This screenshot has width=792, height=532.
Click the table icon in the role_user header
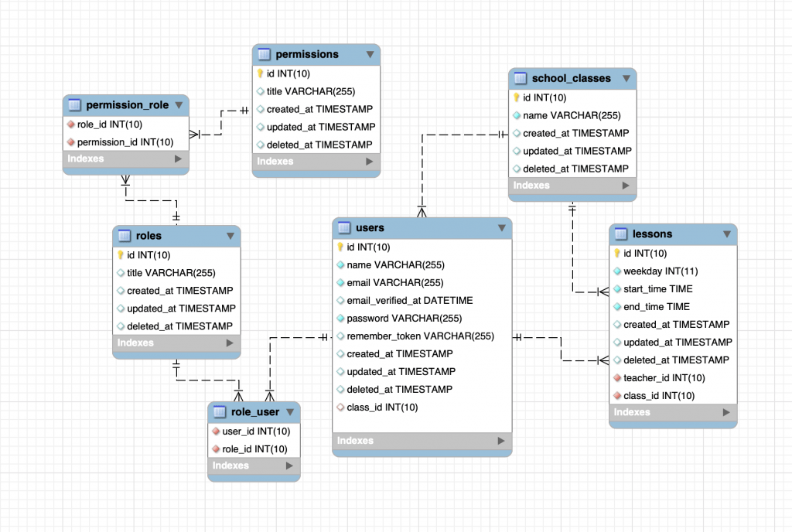pyautogui.click(x=217, y=412)
